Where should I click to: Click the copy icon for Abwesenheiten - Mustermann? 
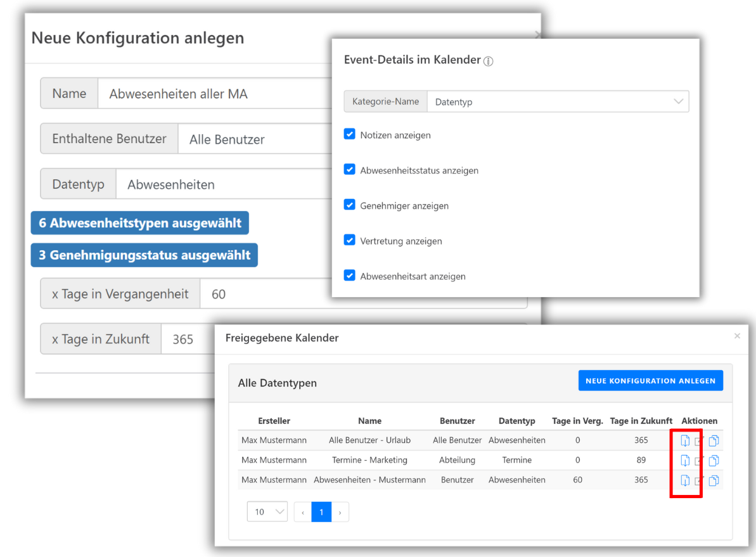coord(714,480)
